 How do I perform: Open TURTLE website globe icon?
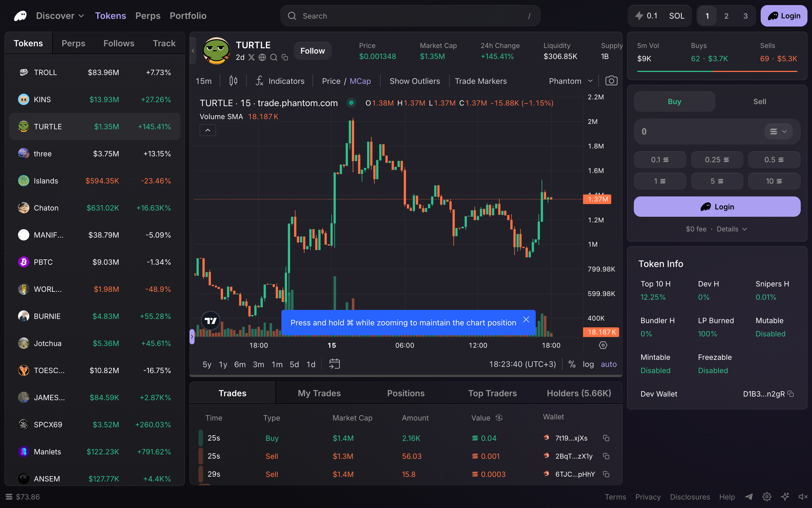click(262, 58)
